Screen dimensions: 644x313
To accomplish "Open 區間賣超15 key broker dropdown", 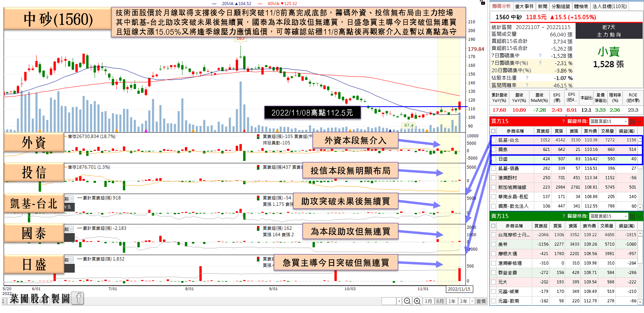I will coord(609,216).
